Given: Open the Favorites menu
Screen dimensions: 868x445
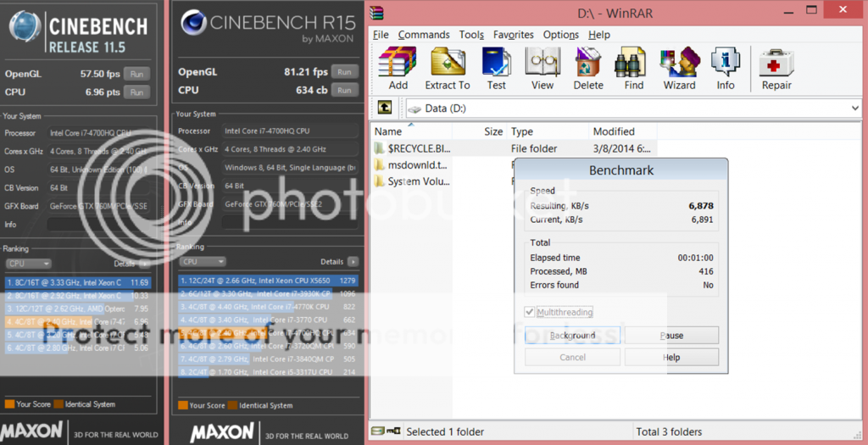Looking at the screenshot, I should (x=514, y=35).
